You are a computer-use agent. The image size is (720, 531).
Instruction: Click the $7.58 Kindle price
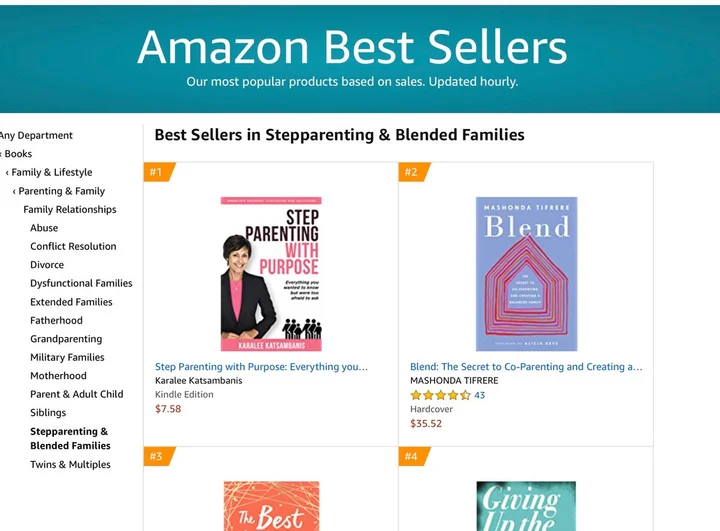168,409
